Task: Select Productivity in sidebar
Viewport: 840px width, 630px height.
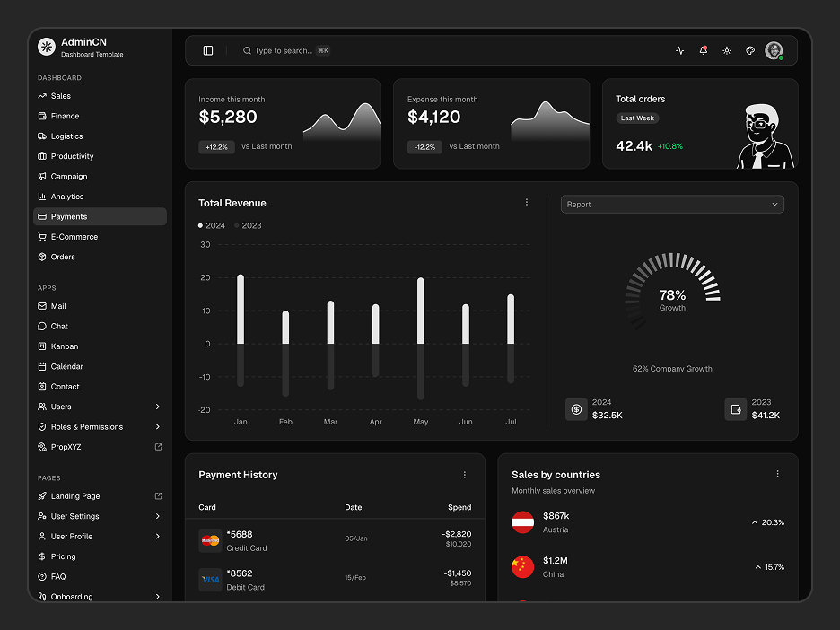Action: pos(100,156)
